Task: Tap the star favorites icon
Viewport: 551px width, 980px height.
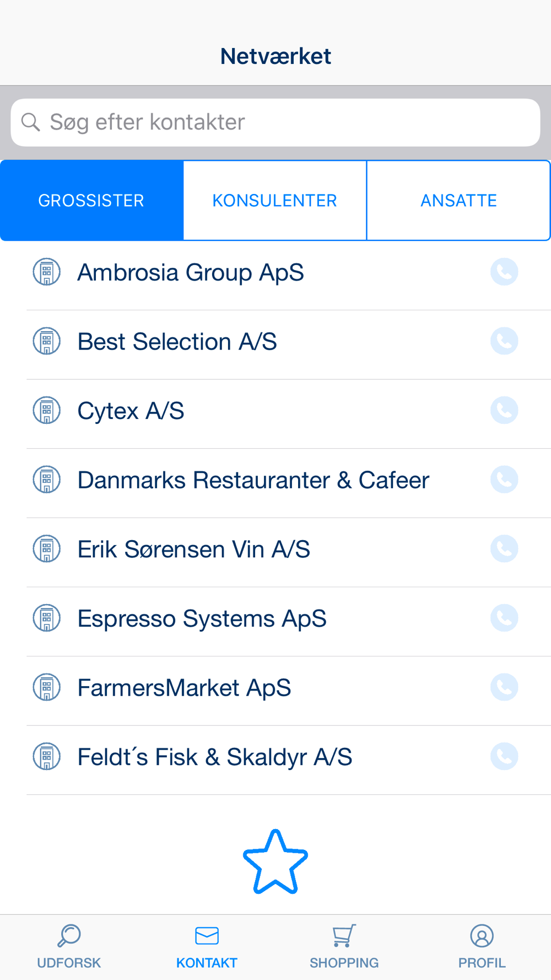Action: pyautogui.click(x=275, y=862)
